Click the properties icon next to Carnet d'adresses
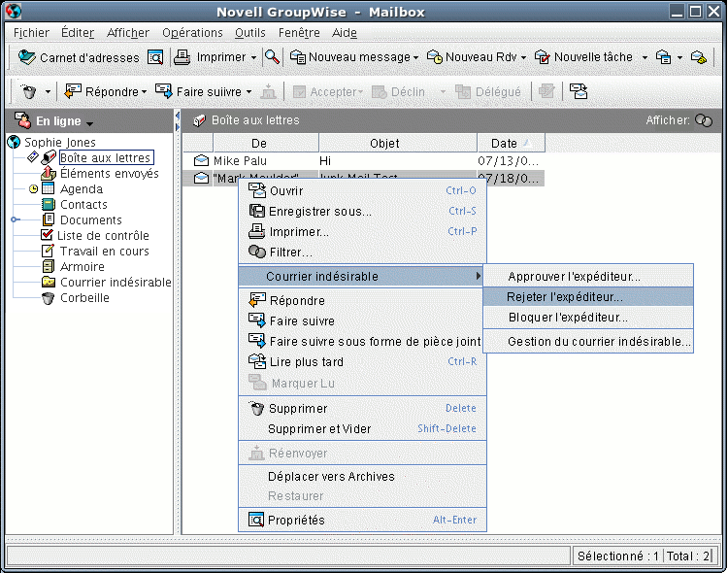The image size is (728, 573). pyautogui.click(x=155, y=57)
